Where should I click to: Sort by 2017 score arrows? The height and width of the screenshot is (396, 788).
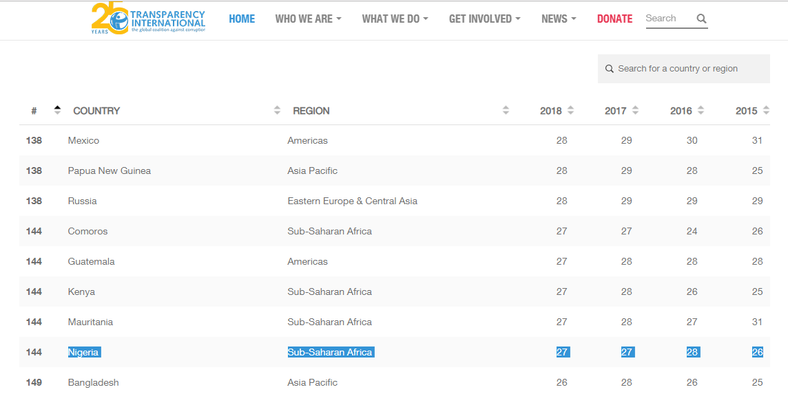point(635,110)
